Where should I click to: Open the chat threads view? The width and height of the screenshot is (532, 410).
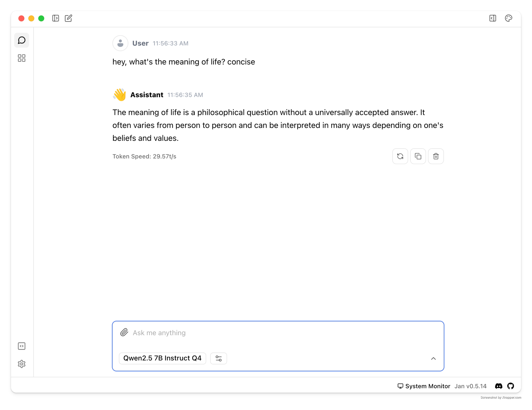22,40
